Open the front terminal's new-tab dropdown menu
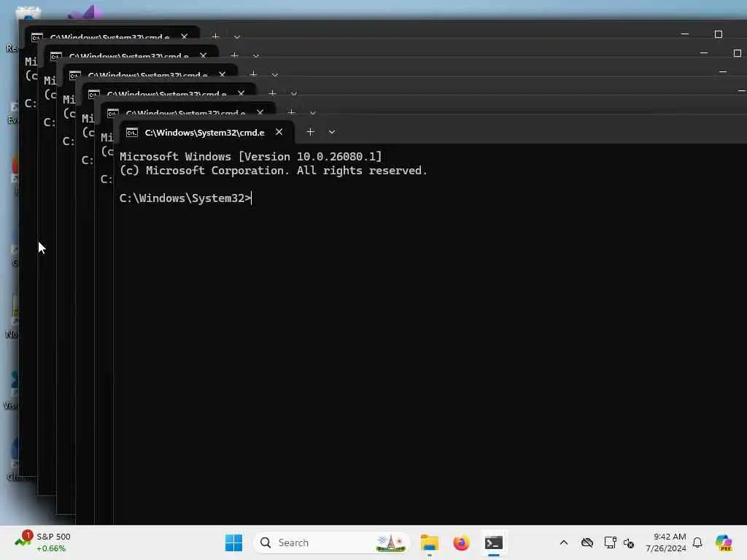This screenshot has height=560, width=747. coord(332,132)
